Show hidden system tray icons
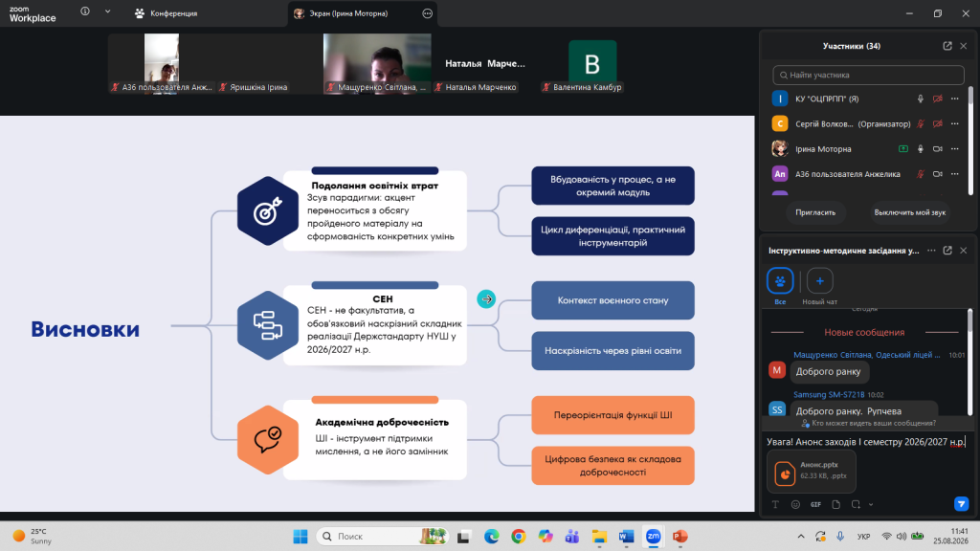 pos(801,536)
